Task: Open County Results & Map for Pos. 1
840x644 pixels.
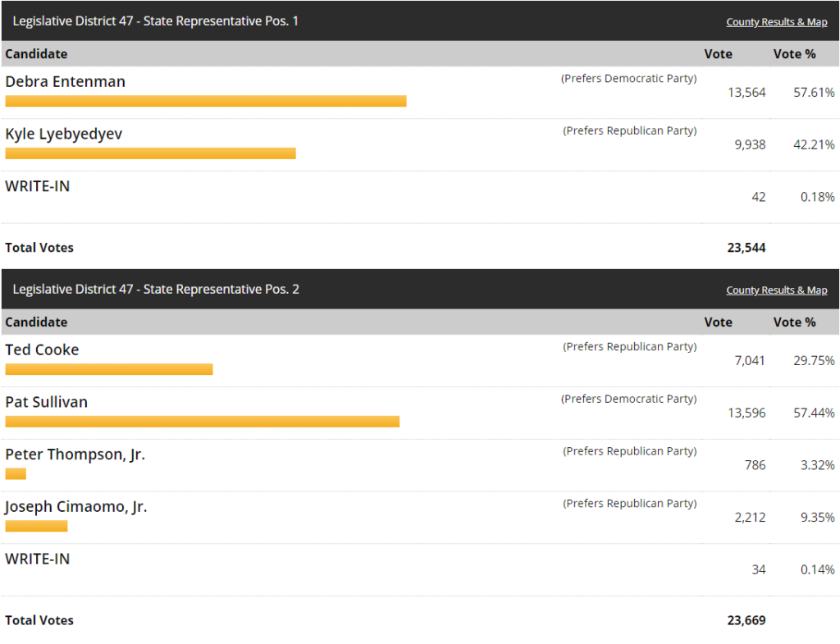Action: tap(776, 22)
